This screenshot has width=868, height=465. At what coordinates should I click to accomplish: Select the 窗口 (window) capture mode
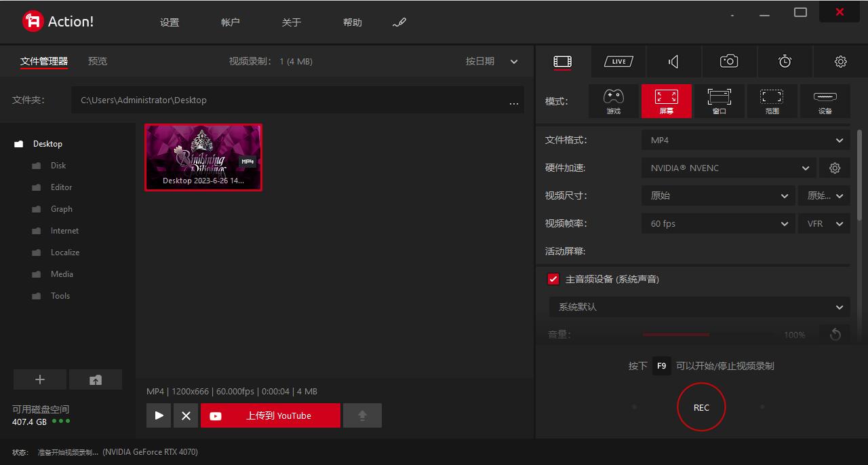(719, 100)
